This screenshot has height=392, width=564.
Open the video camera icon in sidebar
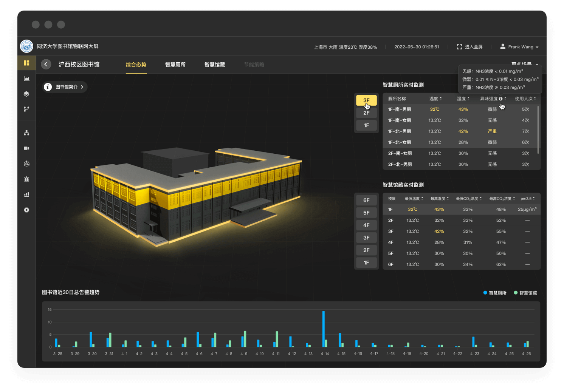(x=26, y=148)
